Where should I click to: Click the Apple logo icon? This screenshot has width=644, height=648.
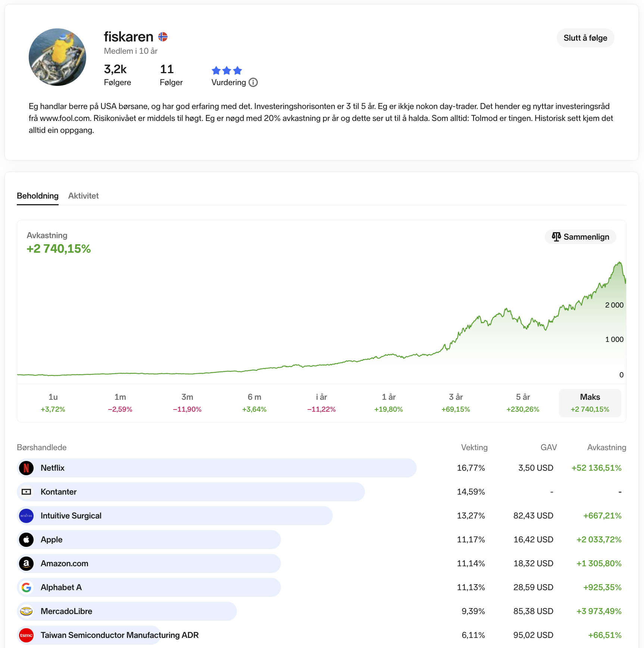coord(26,539)
